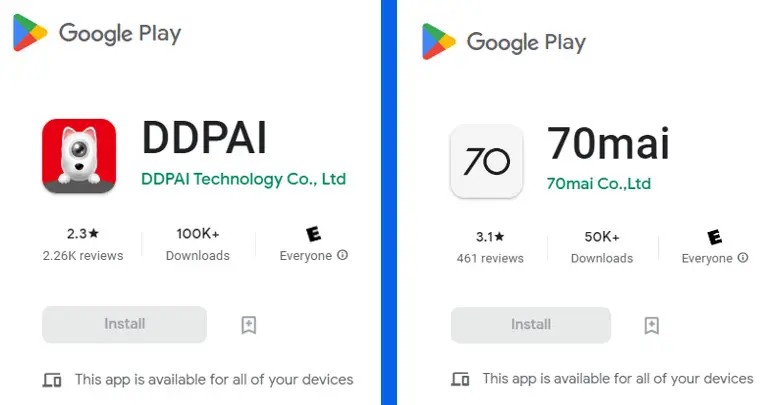
Task: Click the 70mai app icon
Action: point(487,161)
